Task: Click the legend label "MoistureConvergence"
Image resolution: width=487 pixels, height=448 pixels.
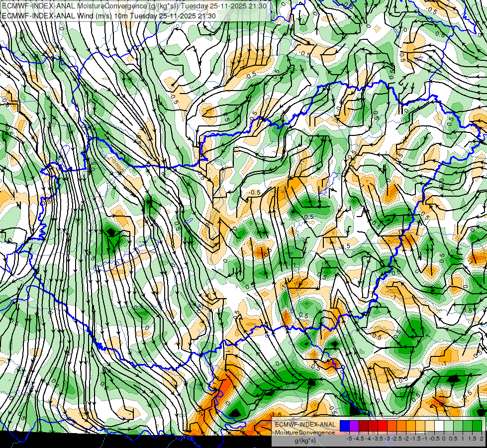Action: click(305, 433)
